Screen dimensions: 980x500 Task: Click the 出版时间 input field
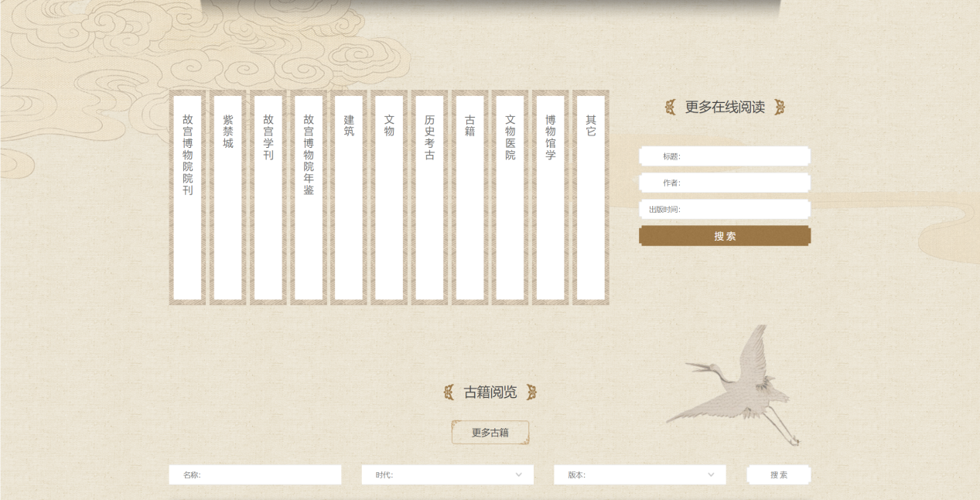(x=725, y=209)
